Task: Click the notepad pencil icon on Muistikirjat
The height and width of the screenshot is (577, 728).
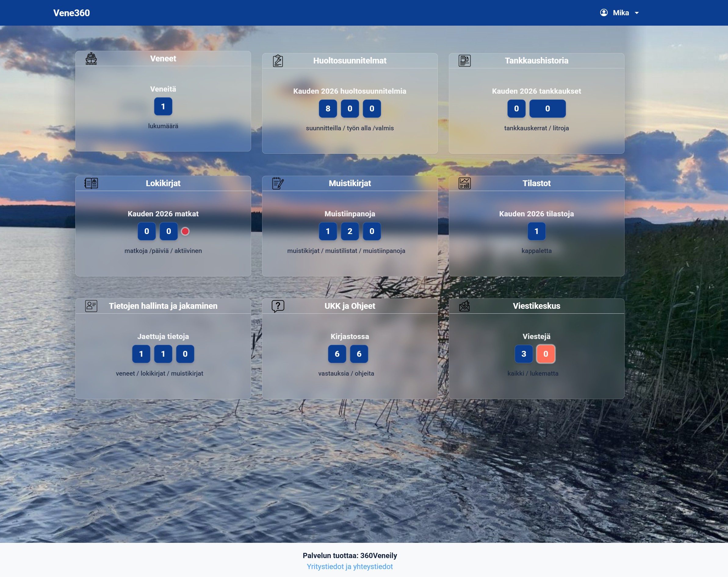Action: (278, 183)
